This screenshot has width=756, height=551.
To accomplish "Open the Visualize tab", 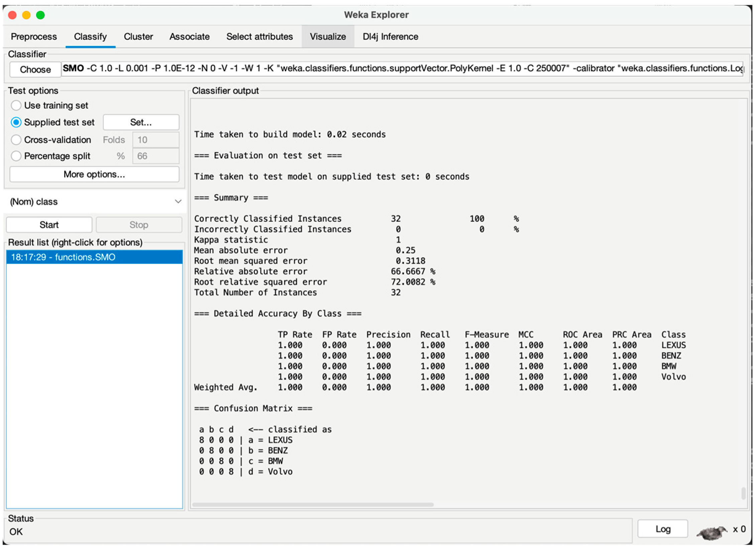I will [328, 36].
